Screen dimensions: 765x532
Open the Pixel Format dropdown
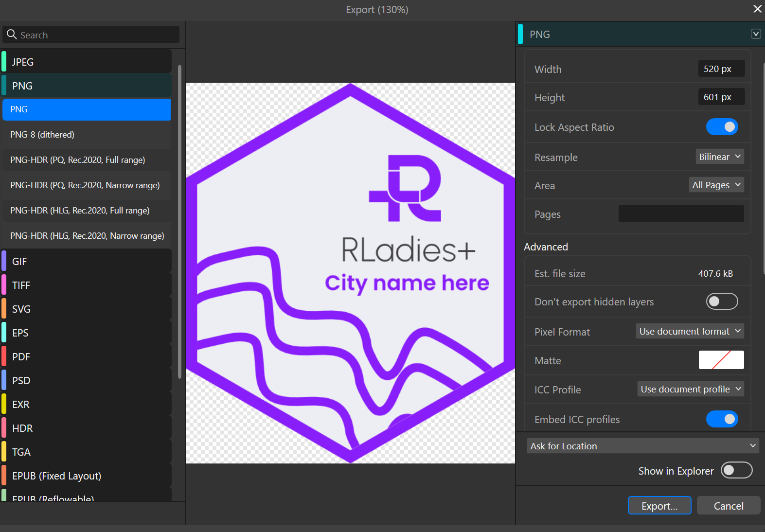pos(690,331)
